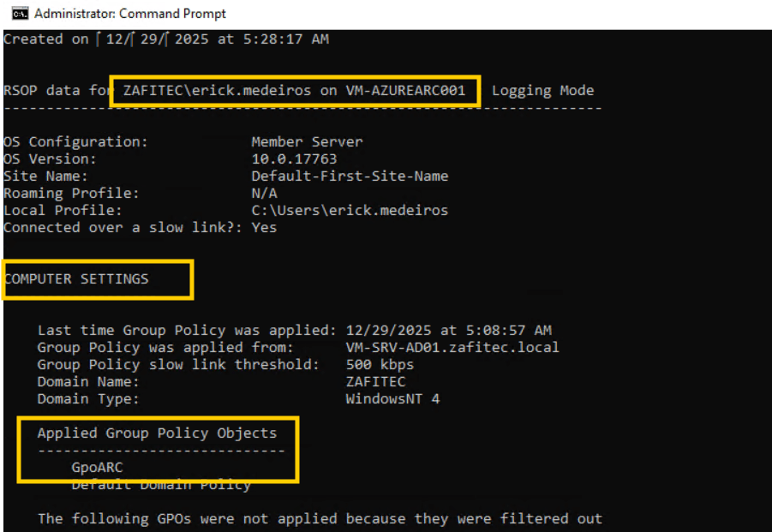Screen dimensions: 772x532
Task: Click the COMPUTER SETTINGS heading
Action: point(76,279)
